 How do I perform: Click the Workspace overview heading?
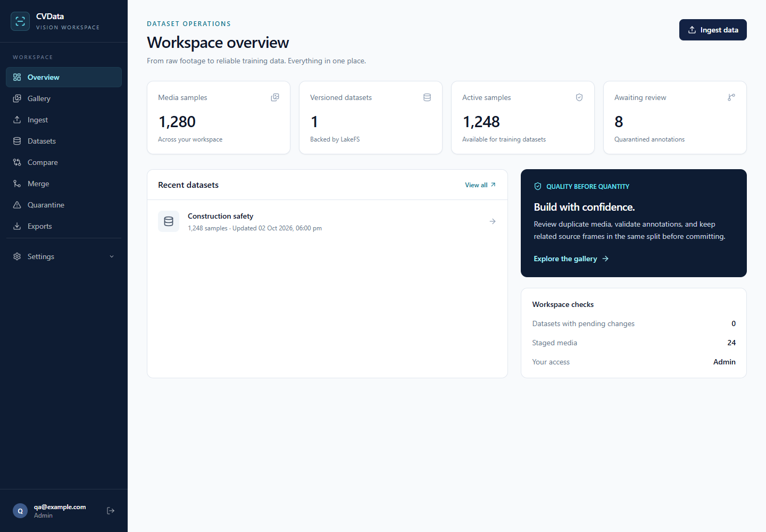coord(218,43)
